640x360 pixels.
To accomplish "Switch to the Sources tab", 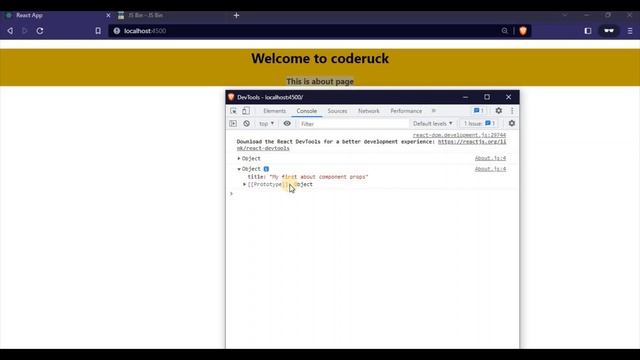I will click(337, 111).
